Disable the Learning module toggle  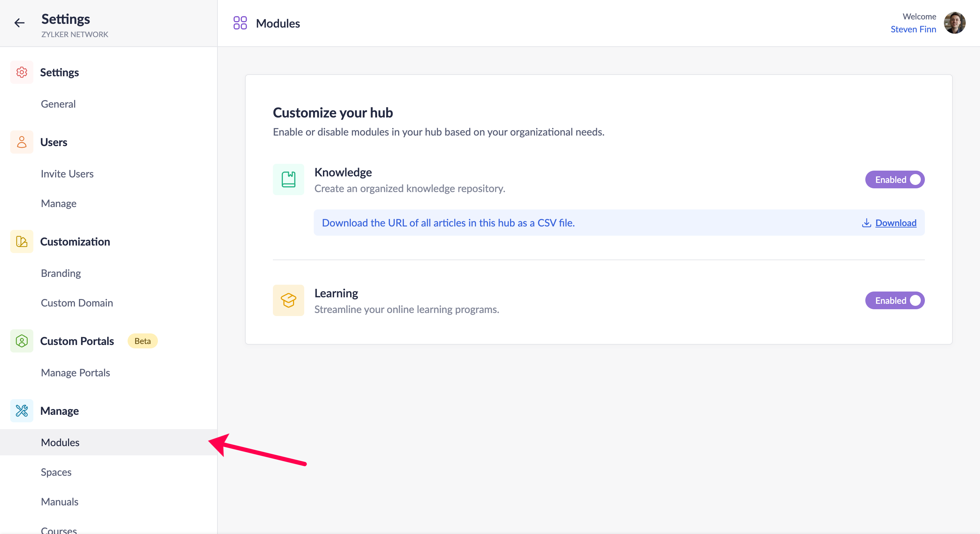(x=895, y=300)
